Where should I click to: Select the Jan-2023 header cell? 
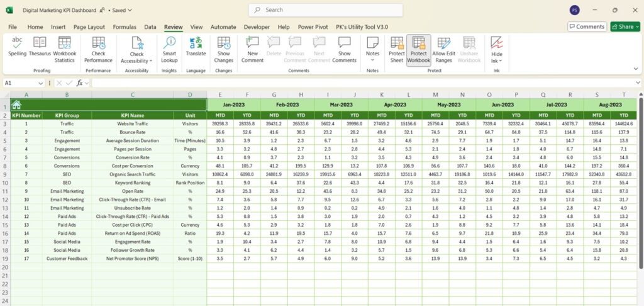234,105
